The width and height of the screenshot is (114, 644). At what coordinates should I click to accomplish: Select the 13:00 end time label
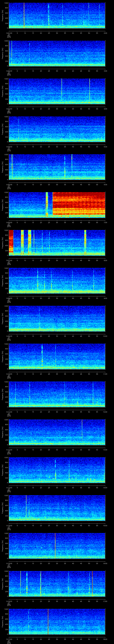pos(105,450)
